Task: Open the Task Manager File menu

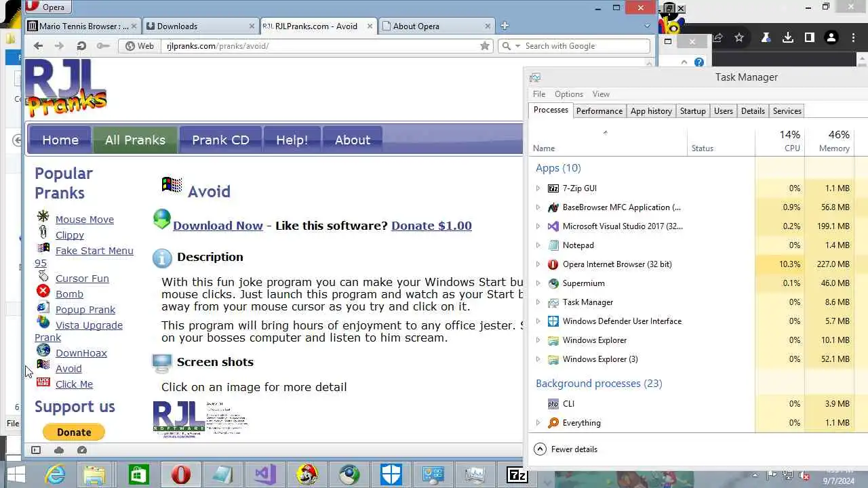Action: coord(539,94)
